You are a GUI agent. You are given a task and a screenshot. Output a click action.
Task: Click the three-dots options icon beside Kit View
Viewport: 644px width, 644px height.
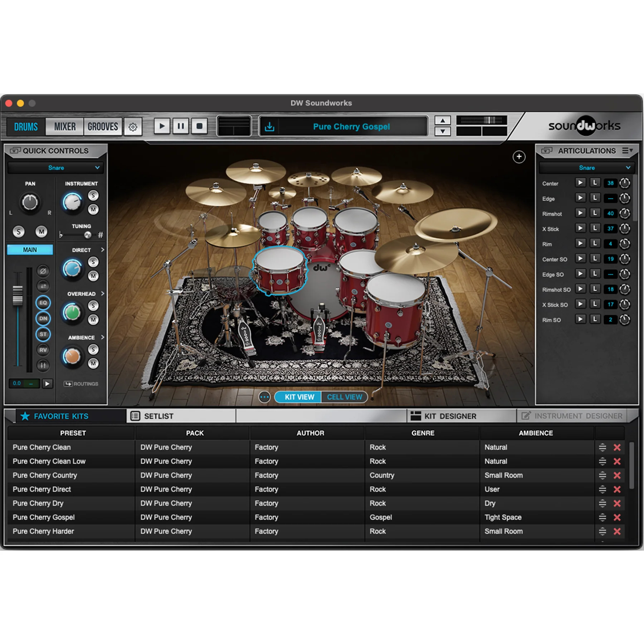(x=264, y=397)
